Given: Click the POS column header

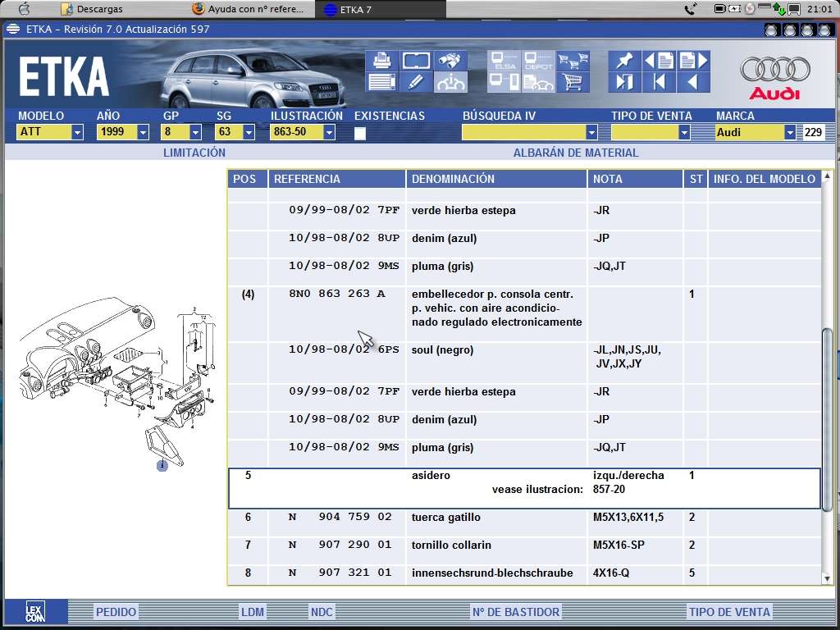Looking at the screenshot, I should tap(248, 179).
